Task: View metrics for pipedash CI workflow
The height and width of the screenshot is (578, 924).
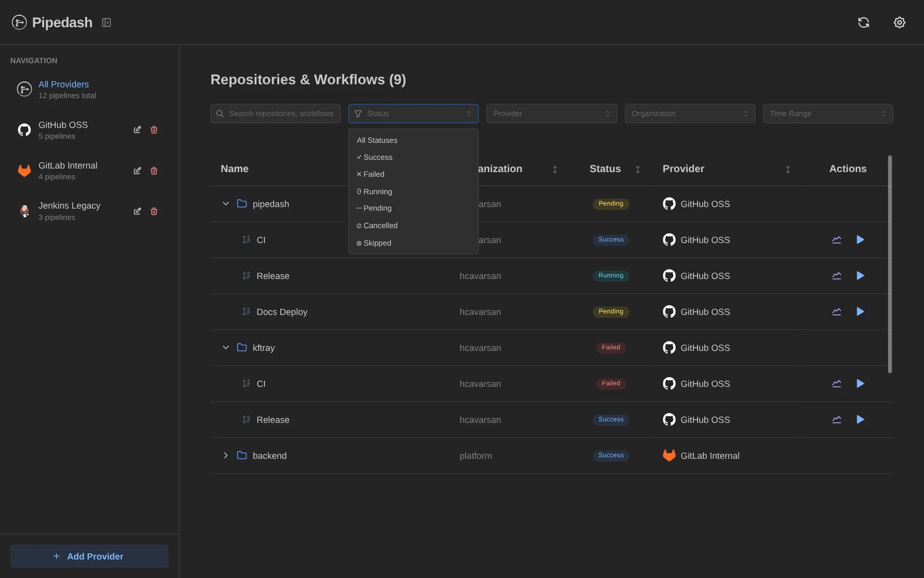Action: pos(837,239)
